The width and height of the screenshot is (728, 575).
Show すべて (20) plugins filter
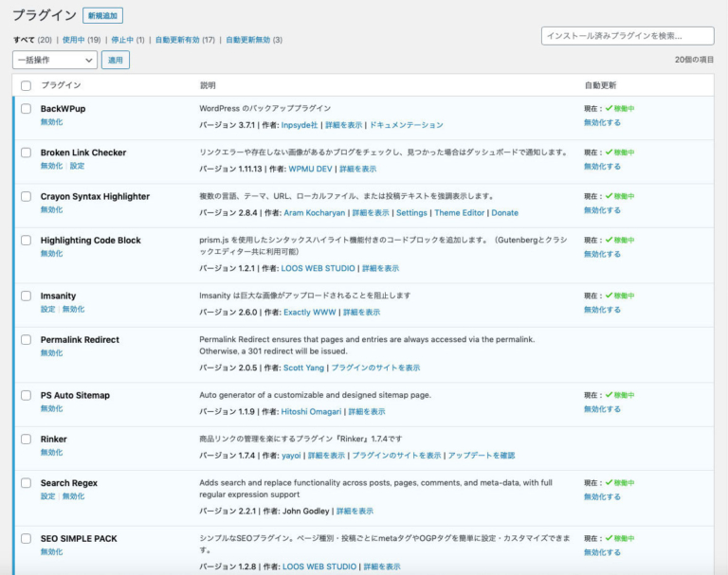(32, 40)
